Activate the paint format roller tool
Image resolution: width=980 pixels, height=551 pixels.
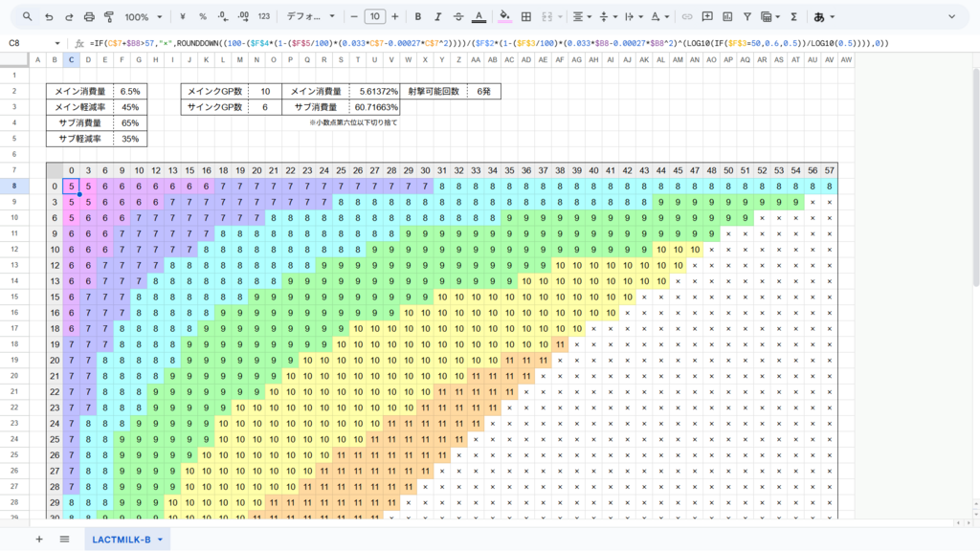109,17
